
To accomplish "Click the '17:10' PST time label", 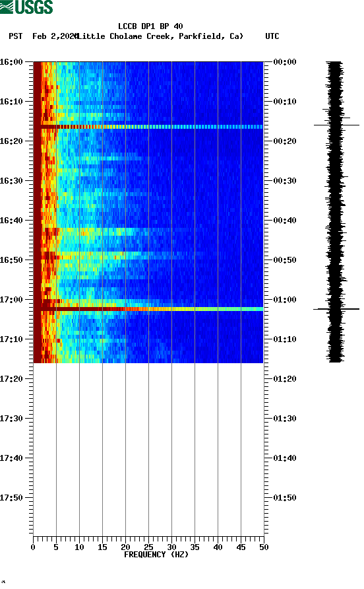I will [x=11, y=339].
